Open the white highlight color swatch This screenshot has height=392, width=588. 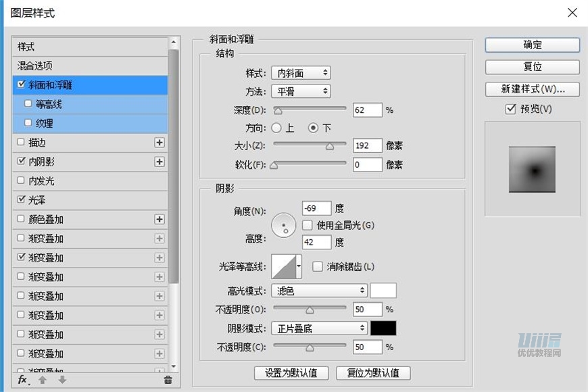383,291
